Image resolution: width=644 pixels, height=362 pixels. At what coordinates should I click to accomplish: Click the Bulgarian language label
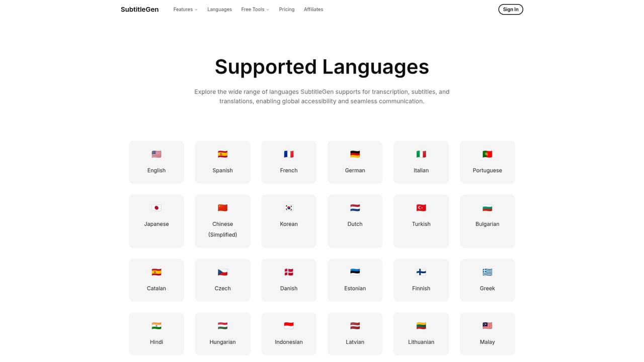coord(487,224)
